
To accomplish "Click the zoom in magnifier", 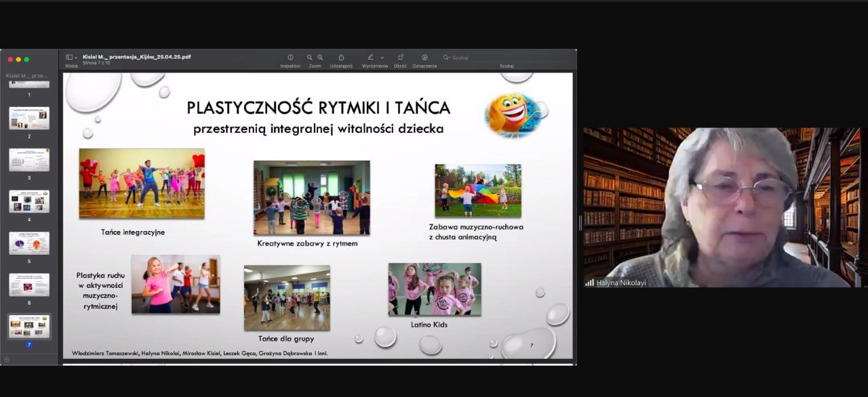I will [320, 58].
